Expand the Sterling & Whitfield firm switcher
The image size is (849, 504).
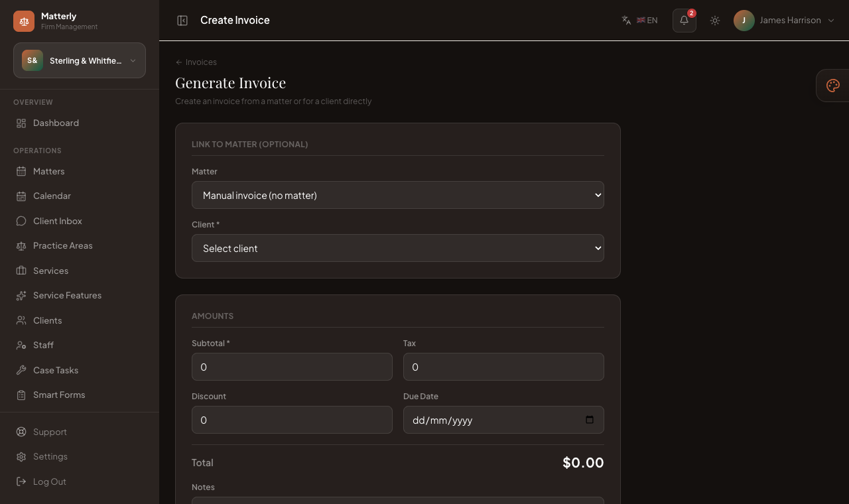click(80, 60)
